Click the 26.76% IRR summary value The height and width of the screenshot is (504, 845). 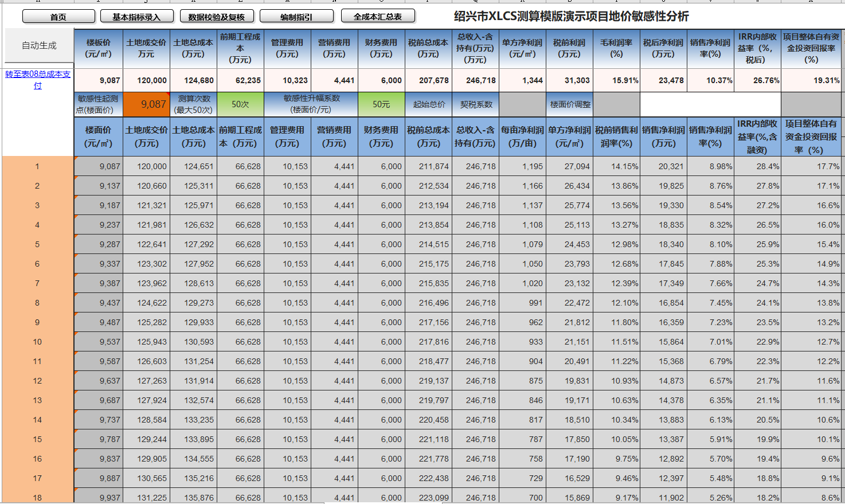pos(757,80)
